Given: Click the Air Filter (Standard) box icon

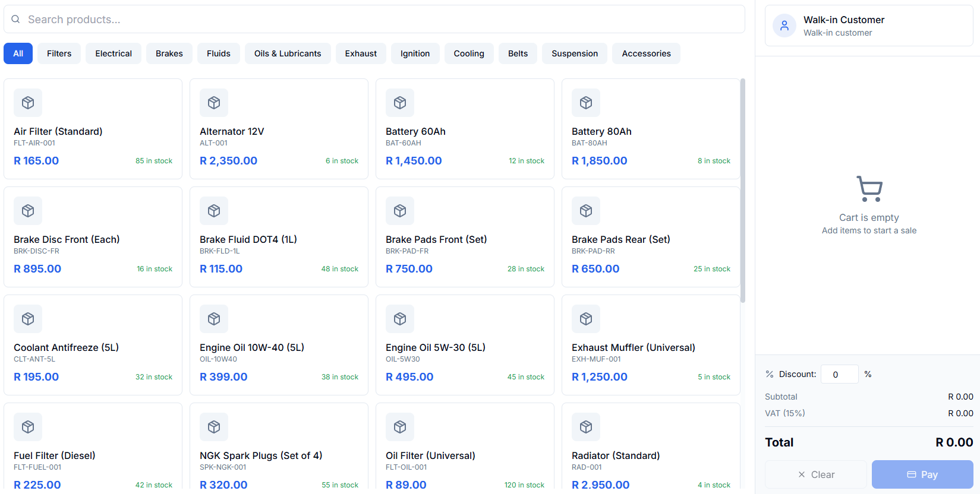Looking at the screenshot, I should tap(28, 103).
